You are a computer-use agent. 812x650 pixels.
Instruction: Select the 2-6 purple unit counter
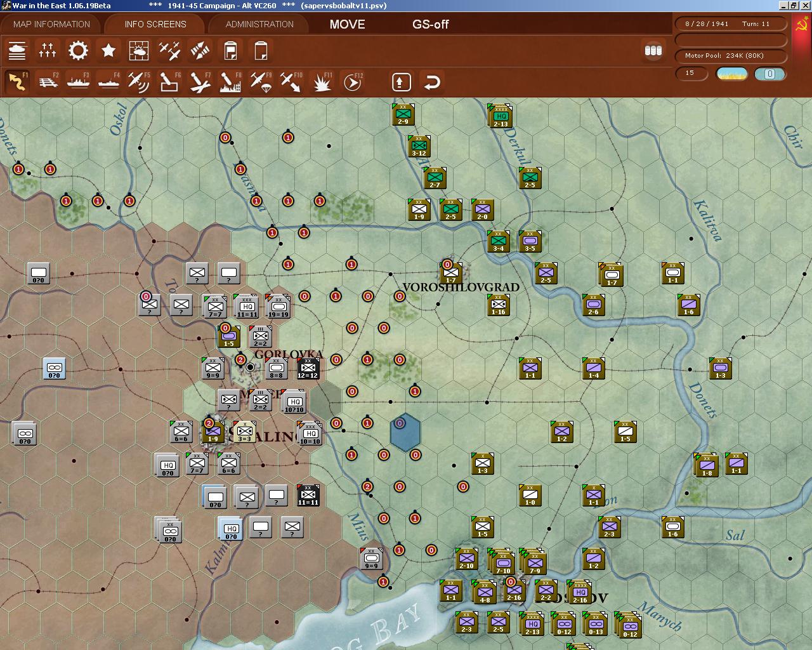click(x=593, y=305)
